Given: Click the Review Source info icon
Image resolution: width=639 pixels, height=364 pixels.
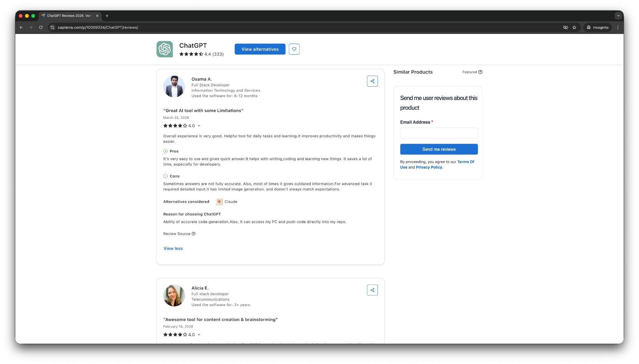Looking at the screenshot, I should [x=193, y=234].
